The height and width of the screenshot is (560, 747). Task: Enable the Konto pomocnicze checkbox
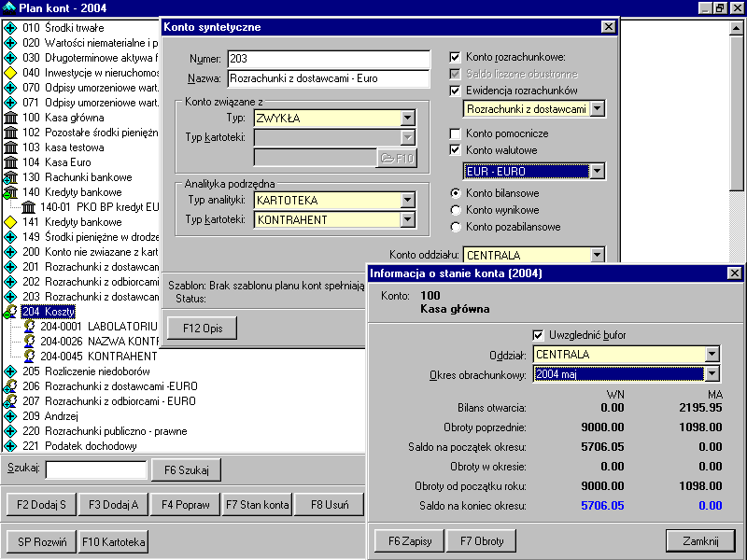[456, 134]
